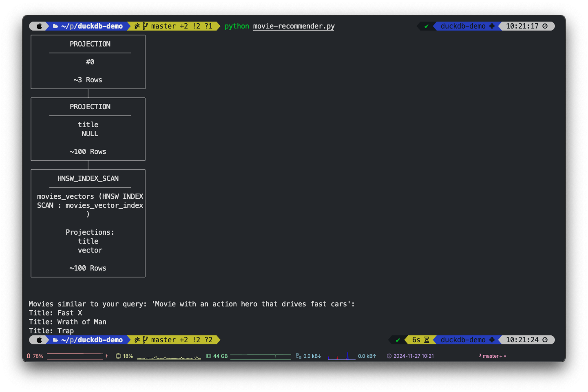
Task: Toggle the green checkmark on the bottom prompt
Action: click(398, 339)
